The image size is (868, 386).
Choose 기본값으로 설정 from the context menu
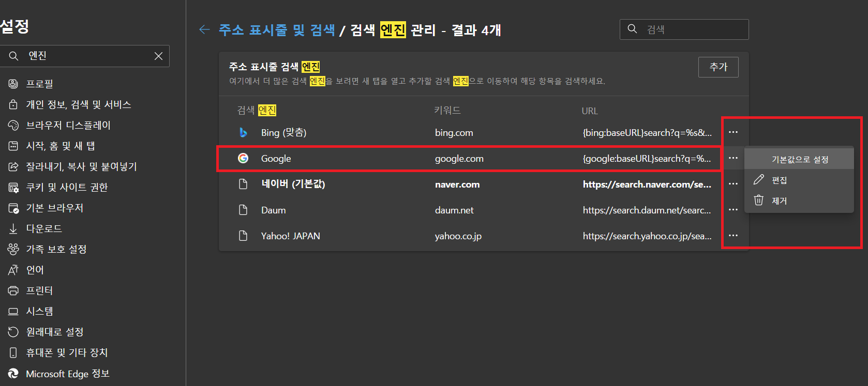[x=799, y=159]
